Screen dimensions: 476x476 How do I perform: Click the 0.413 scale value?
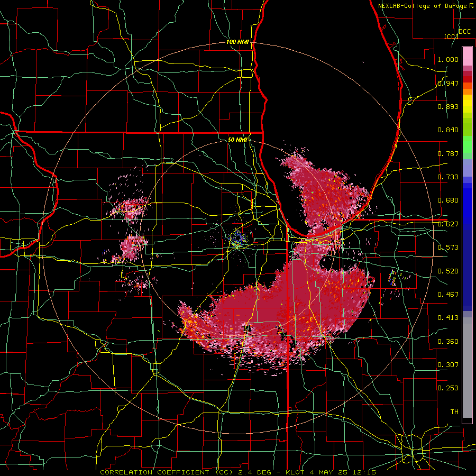[448, 318]
